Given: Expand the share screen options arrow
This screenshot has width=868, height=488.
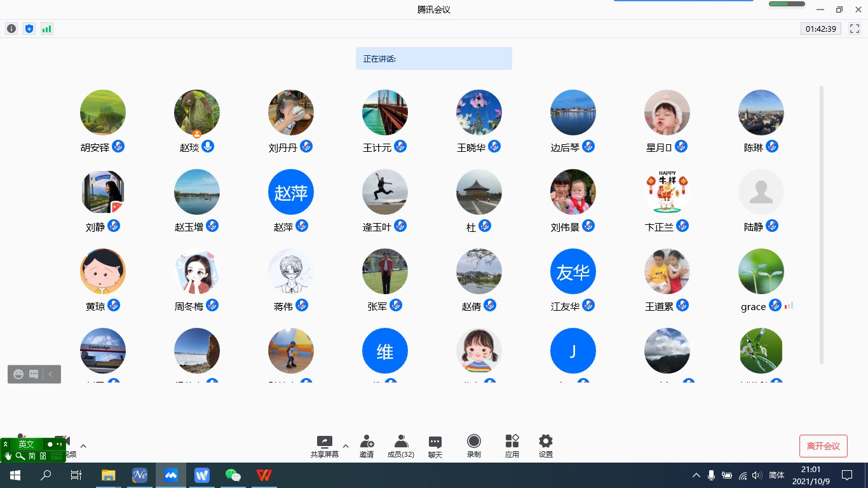Looking at the screenshot, I should coord(346,445).
